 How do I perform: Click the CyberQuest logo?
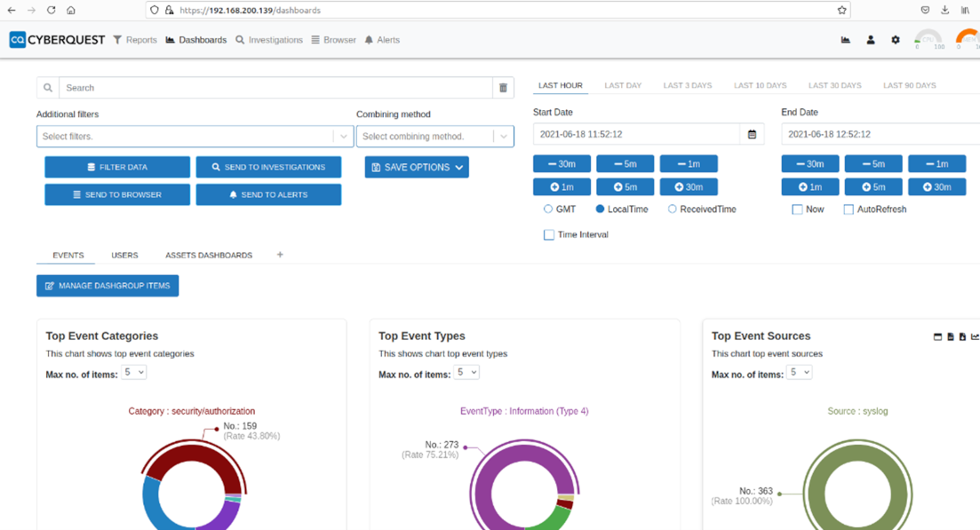click(57, 40)
